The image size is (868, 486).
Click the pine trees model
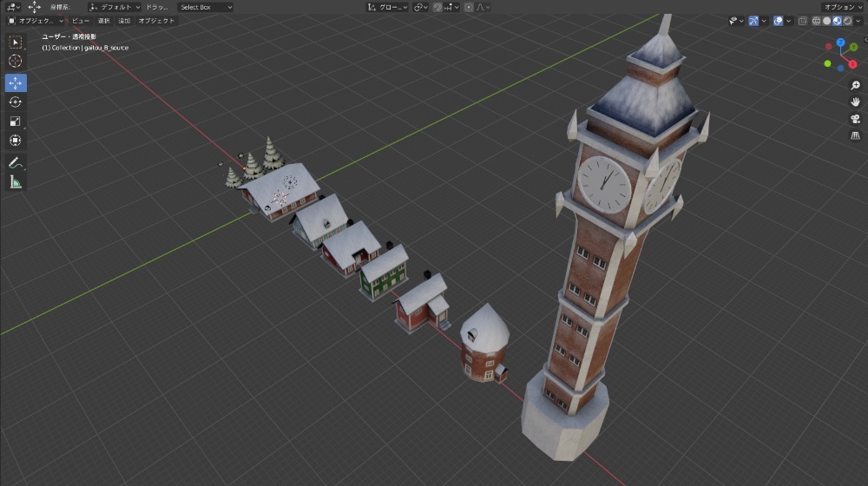coord(254,162)
